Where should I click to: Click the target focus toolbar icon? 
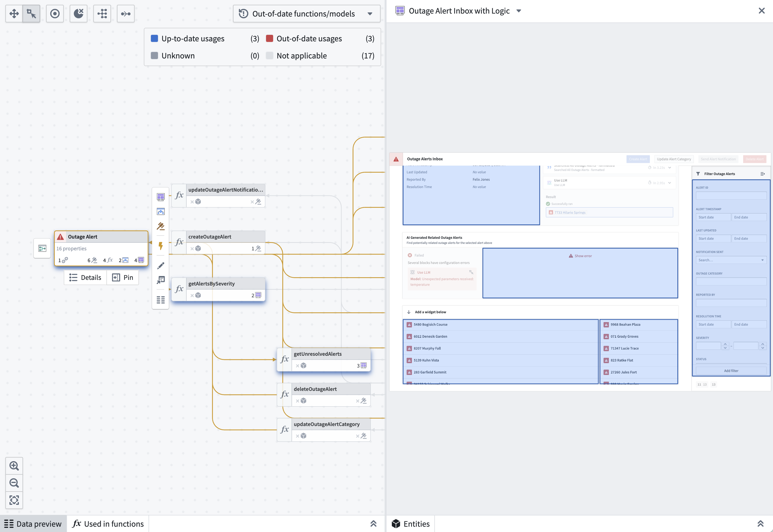click(x=55, y=14)
